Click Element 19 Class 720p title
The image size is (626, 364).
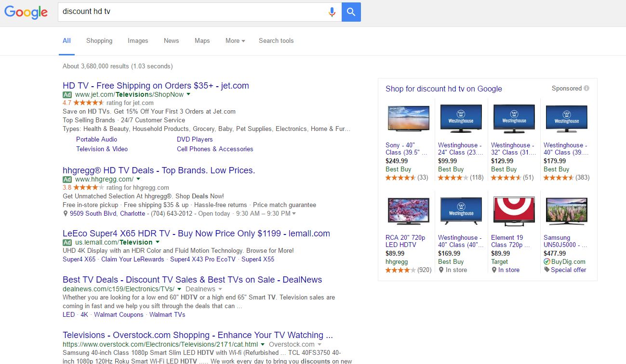(510, 241)
